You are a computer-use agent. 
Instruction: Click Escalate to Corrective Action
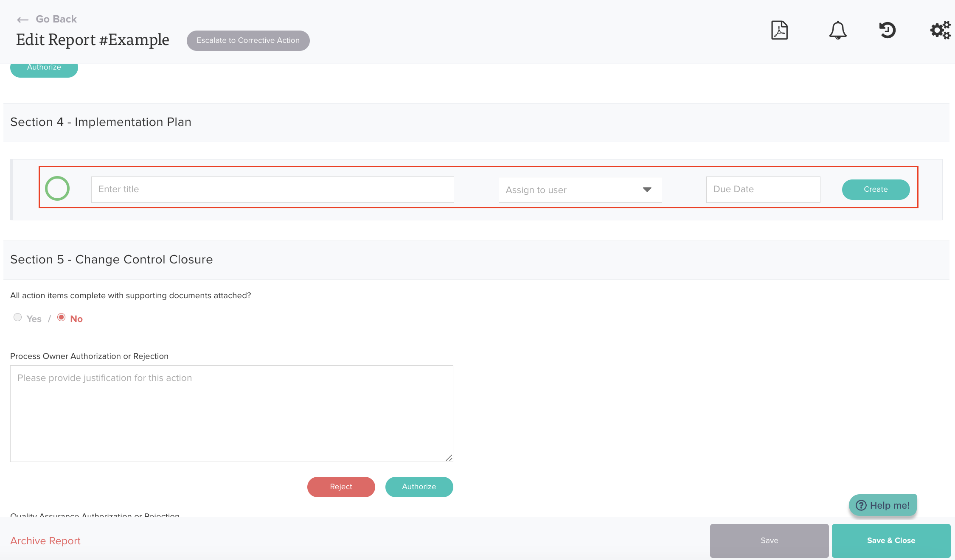tap(248, 41)
